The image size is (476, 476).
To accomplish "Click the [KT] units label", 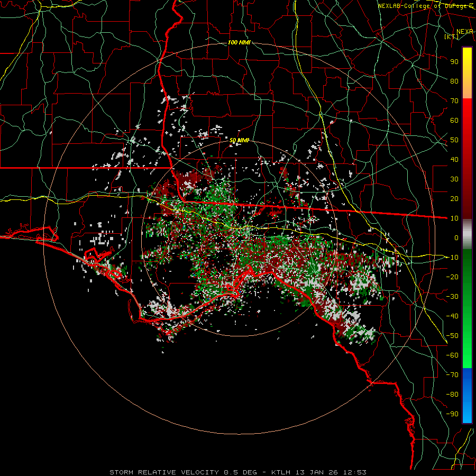I will [452, 36].
